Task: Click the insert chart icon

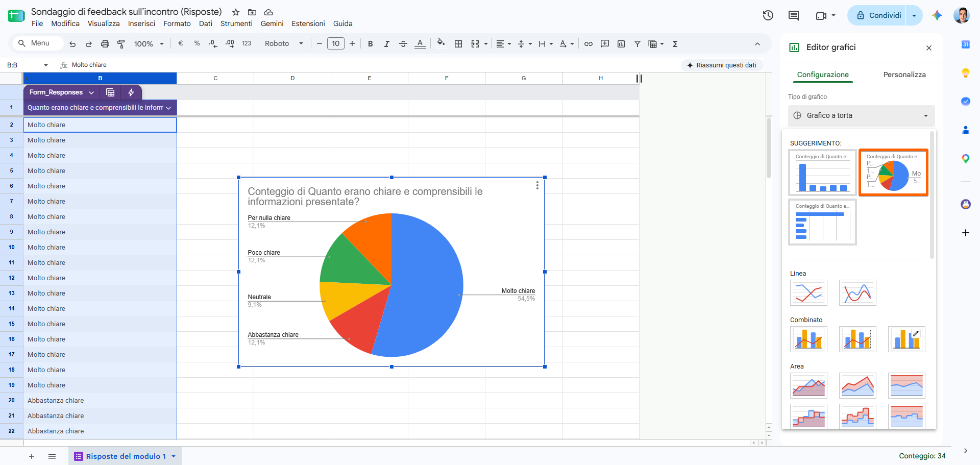Action: tap(621, 44)
